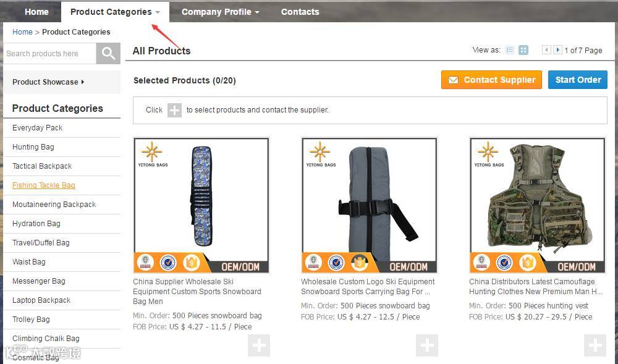
Task: Select camouflage hunting vest plus icon
Action: click(595, 345)
